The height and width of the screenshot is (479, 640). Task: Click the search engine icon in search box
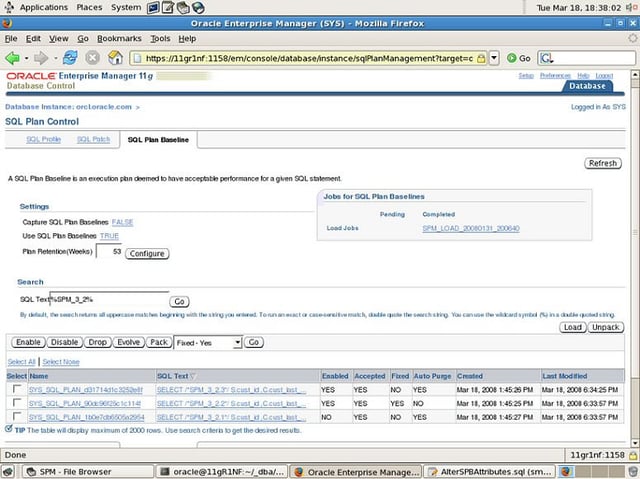pos(546,58)
